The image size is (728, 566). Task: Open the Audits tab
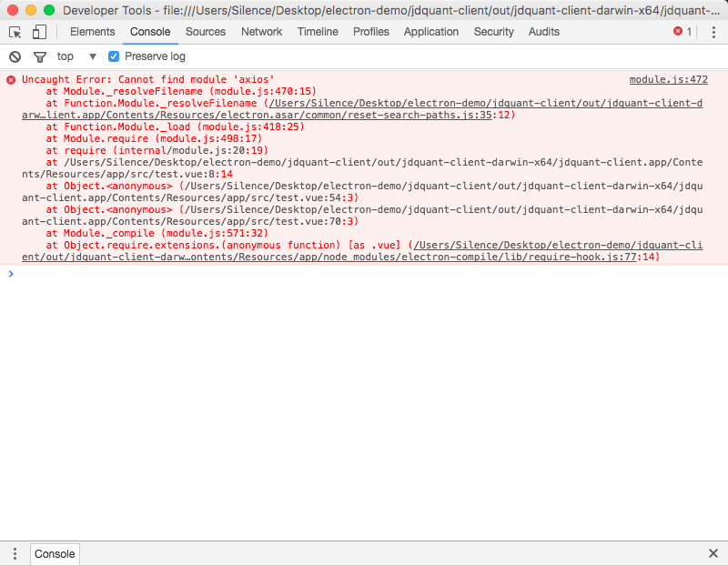(543, 32)
